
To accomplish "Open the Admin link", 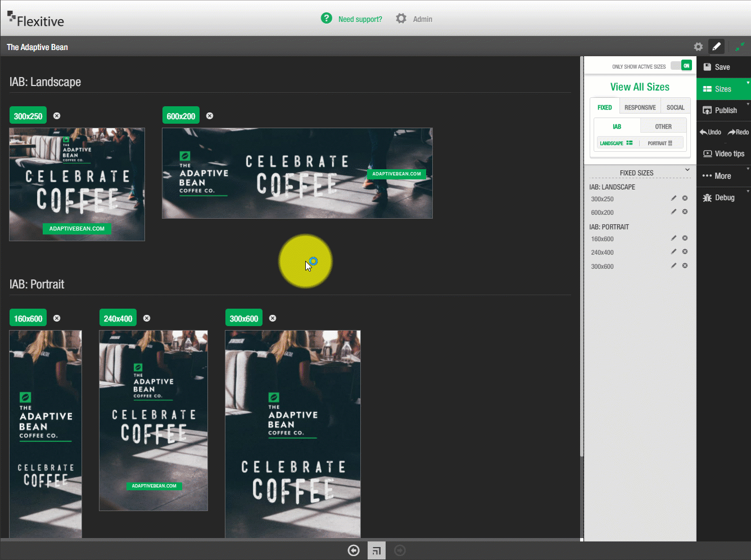I will 422,19.
